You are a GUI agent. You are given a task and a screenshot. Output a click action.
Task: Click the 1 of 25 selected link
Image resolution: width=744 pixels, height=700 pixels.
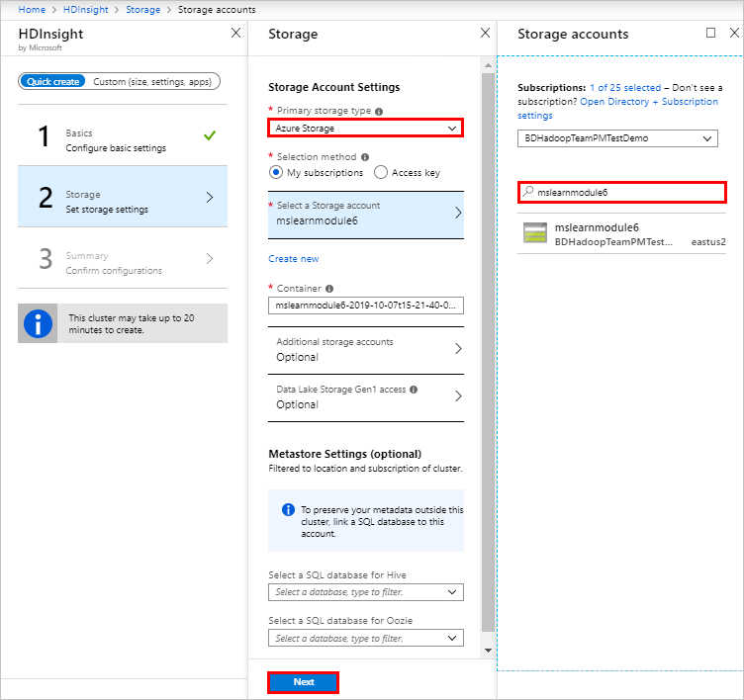pyautogui.click(x=625, y=88)
